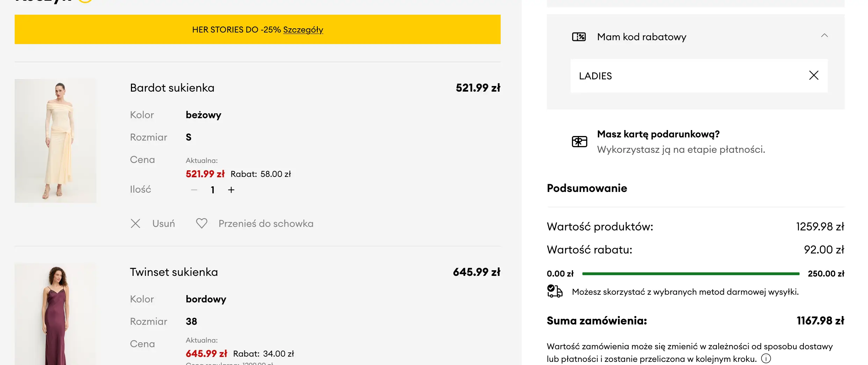The height and width of the screenshot is (365, 868).
Task: Open the beige Bardot dress thumbnail
Action: click(56, 141)
